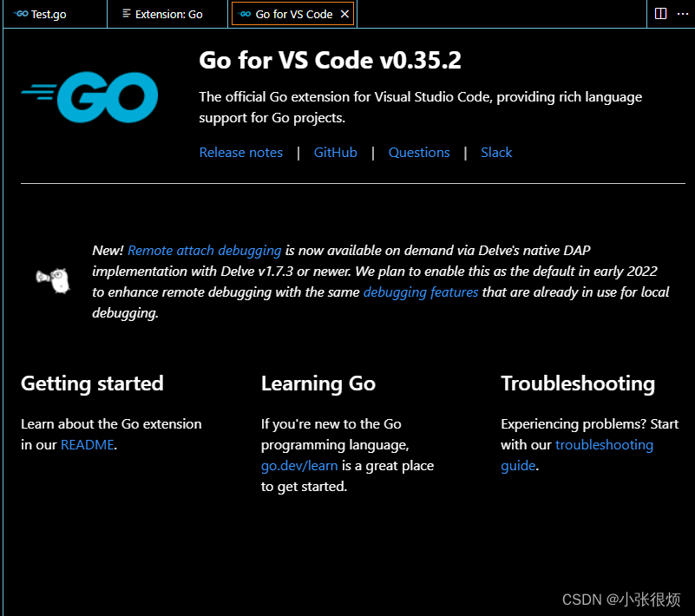Close the Go for VS Code tab
The width and height of the screenshot is (695, 616).
click(344, 14)
